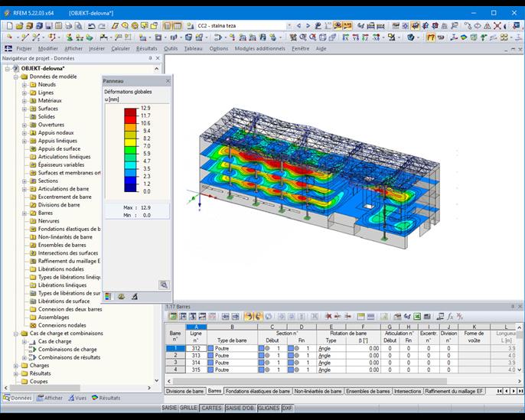Image resolution: width=525 pixels, height=420 pixels.
Task: Switch to the Vues navigator tab
Action: pos(77,398)
